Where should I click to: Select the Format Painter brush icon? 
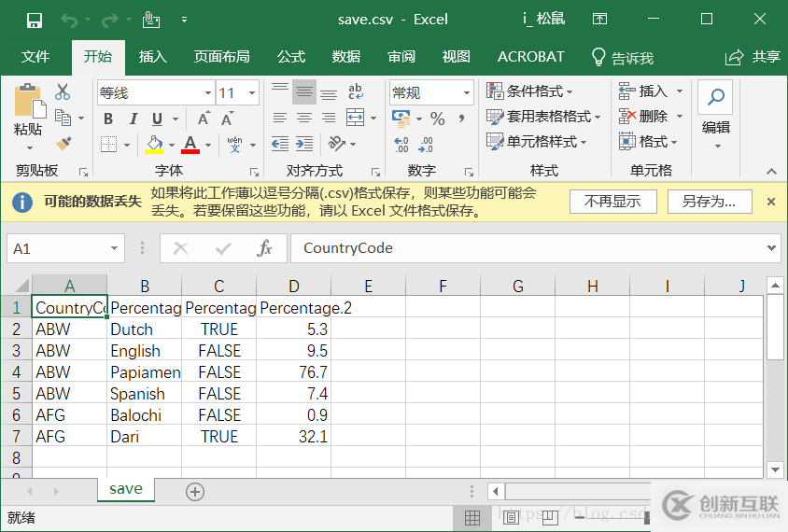point(63,143)
